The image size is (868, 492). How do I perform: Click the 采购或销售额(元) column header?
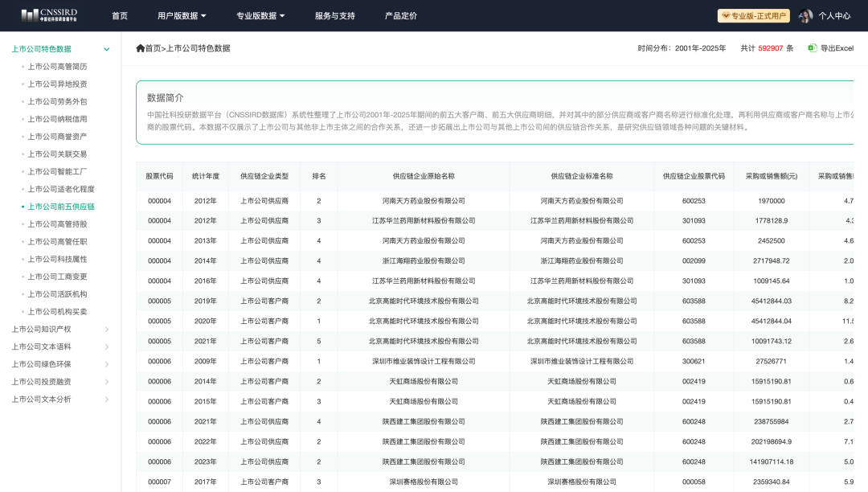point(771,176)
